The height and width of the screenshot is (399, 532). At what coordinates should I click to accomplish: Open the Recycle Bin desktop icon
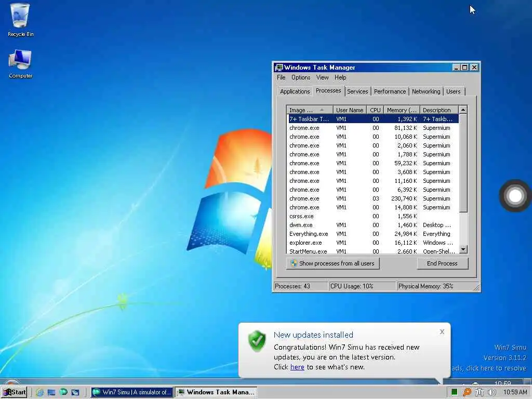pyautogui.click(x=20, y=20)
